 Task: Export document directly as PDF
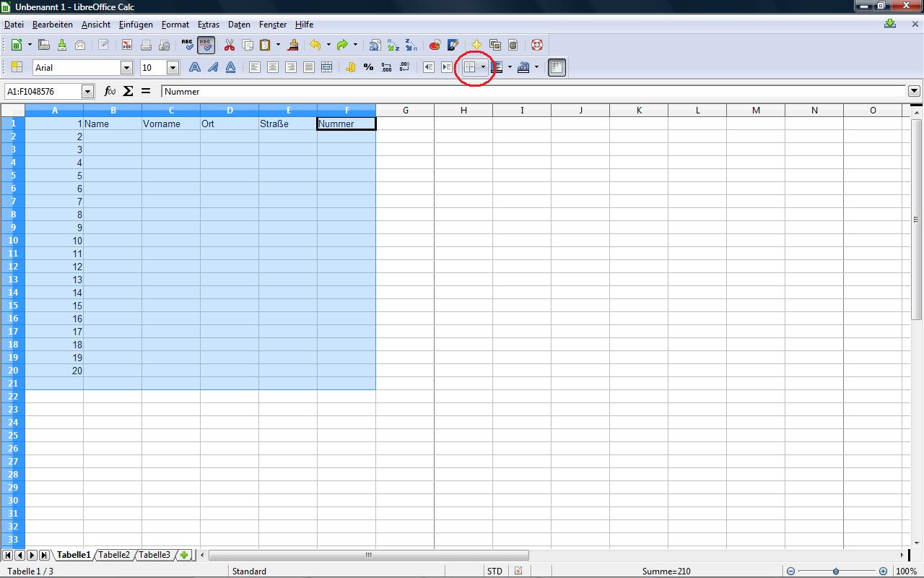click(127, 45)
